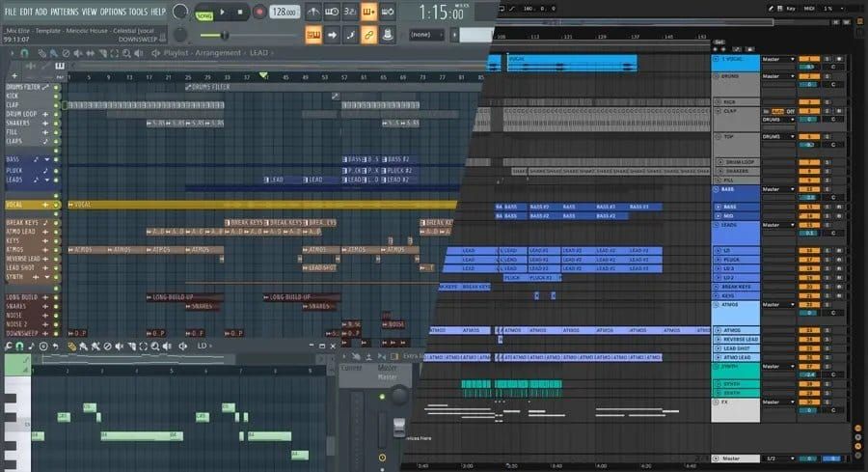
Task: Solo the VOCAL track with S button
Action: pos(827,59)
